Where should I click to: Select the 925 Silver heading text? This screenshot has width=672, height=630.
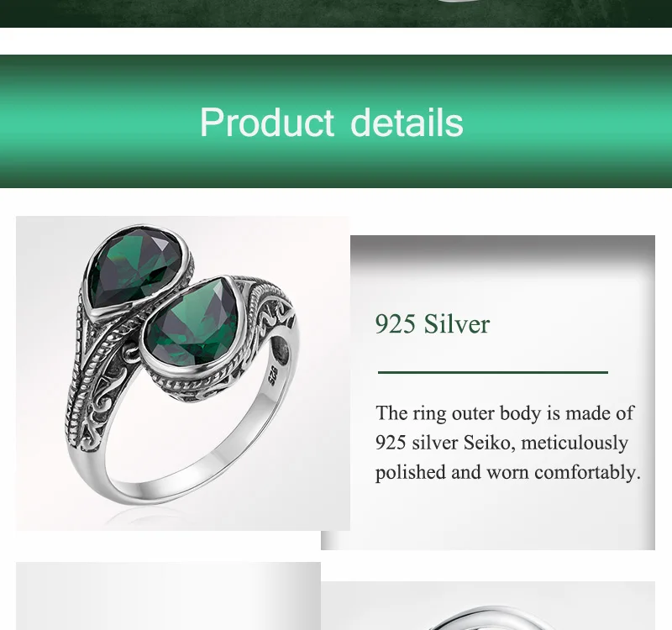tap(432, 323)
